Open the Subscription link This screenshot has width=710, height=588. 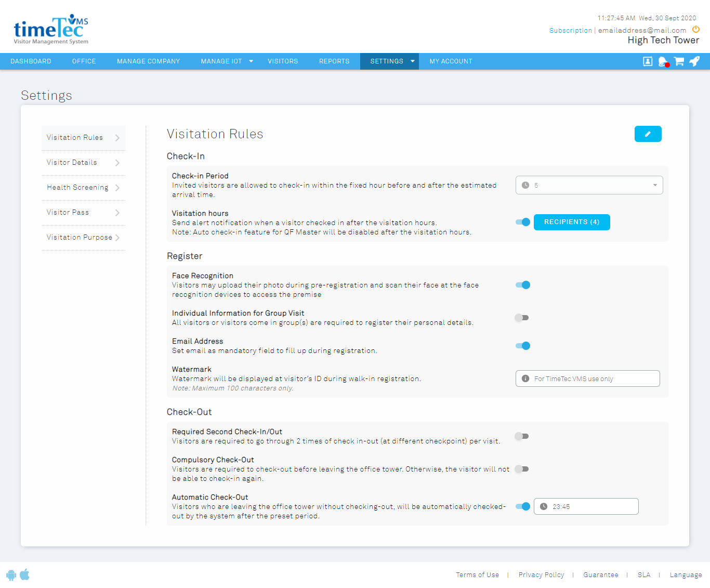(x=571, y=31)
